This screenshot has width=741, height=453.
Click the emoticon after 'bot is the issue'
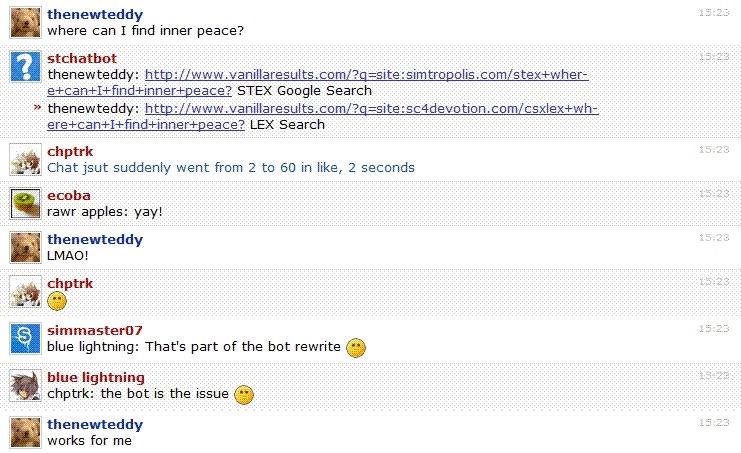pyautogui.click(x=244, y=395)
